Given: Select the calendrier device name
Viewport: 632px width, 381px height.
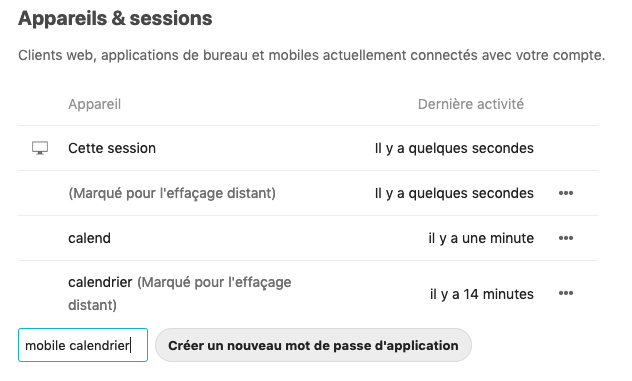Looking at the screenshot, I should coord(100,282).
